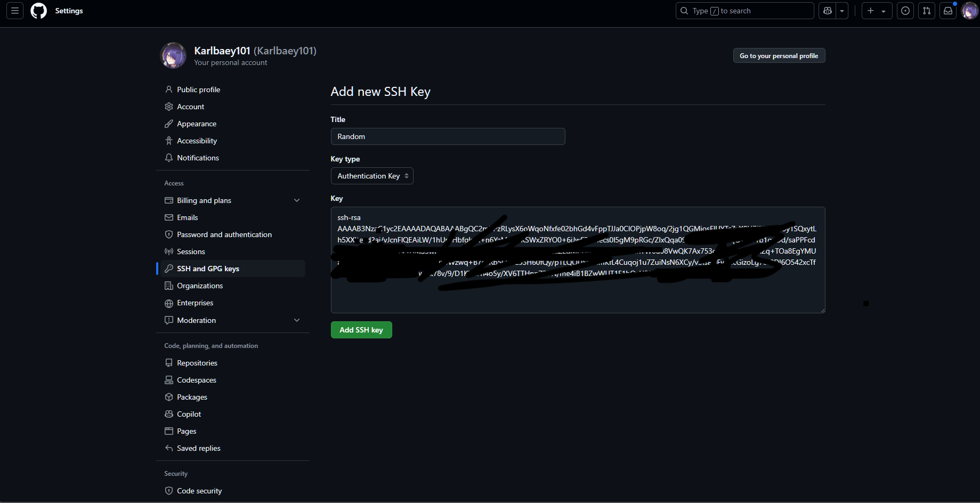980x503 pixels.
Task: Open the notifications inbox icon
Action: [948, 11]
